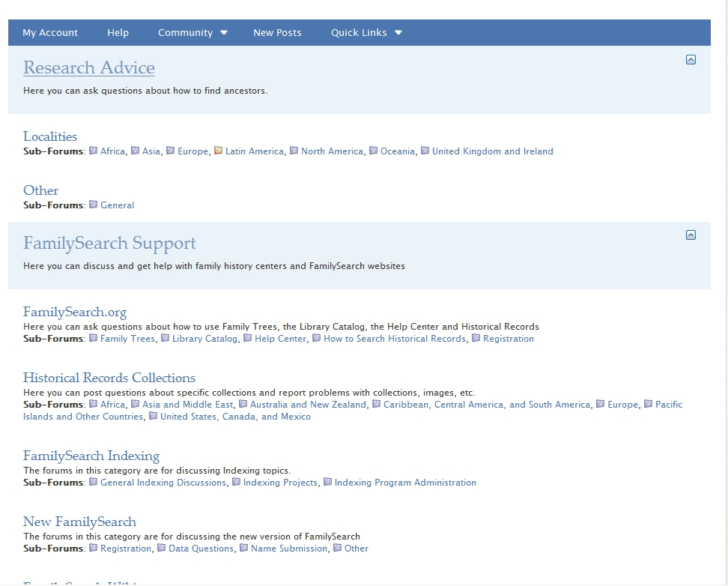Open the Other forum heading
The height and width of the screenshot is (586, 728).
pos(41,190)
